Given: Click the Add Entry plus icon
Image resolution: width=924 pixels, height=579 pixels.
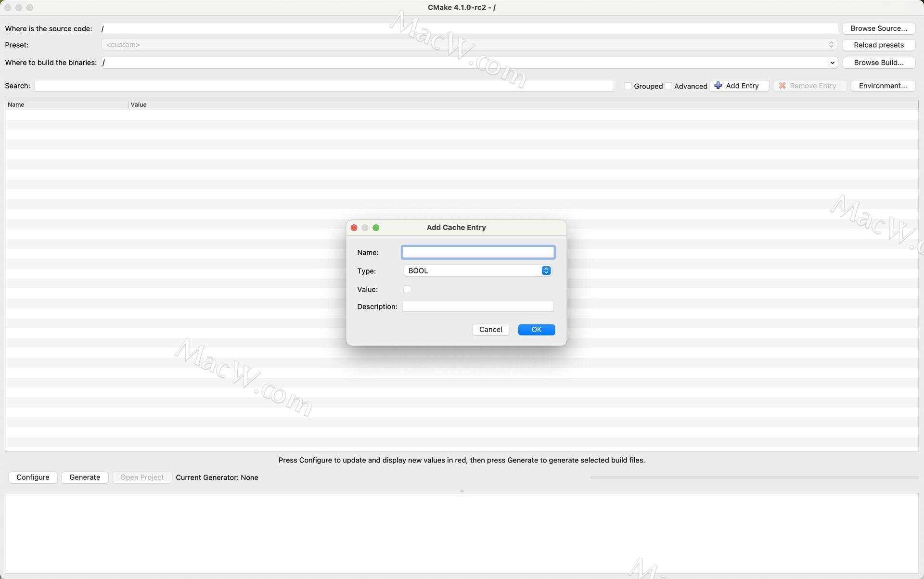Looking at the screenshot, I should point(718,86).
